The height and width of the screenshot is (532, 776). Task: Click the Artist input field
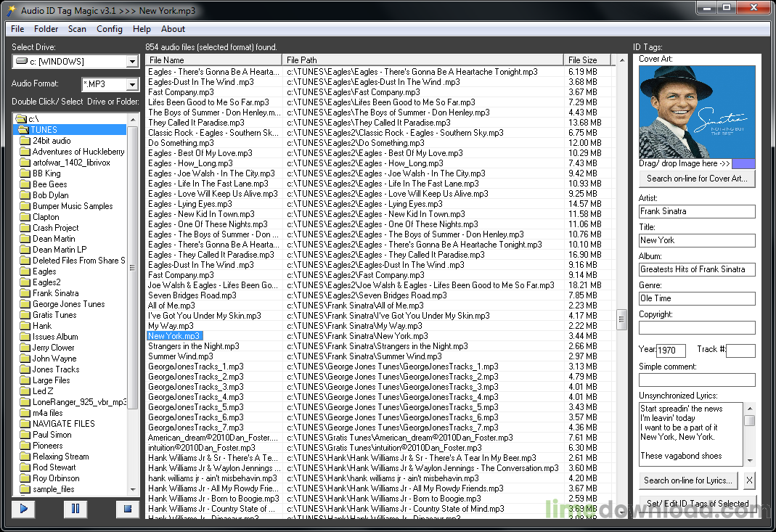point(697,211)
